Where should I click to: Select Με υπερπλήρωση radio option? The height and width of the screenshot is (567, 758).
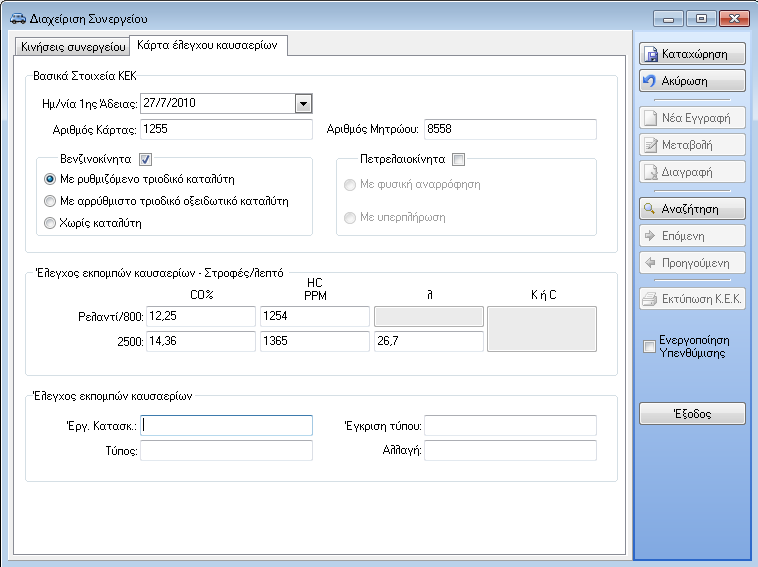[350, 218]
